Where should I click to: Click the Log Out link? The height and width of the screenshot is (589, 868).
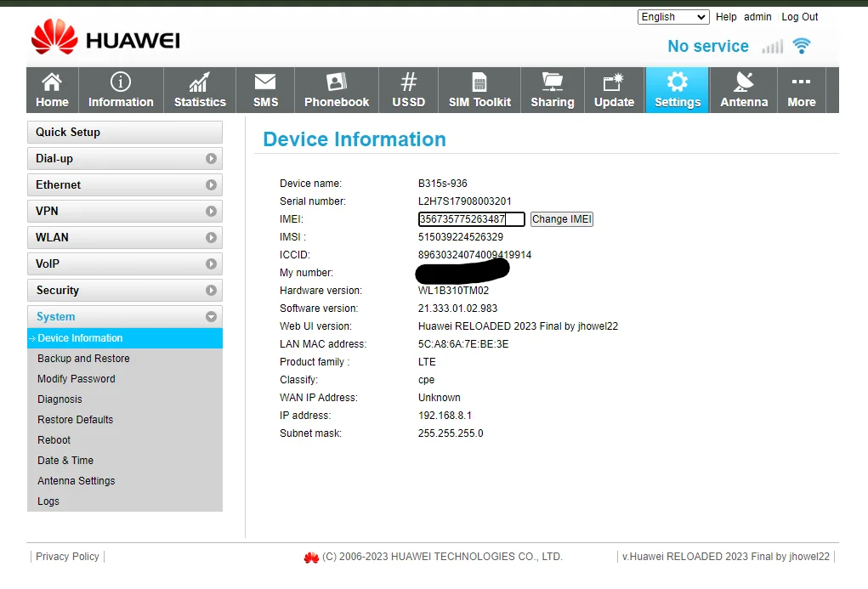pos(799,17)
